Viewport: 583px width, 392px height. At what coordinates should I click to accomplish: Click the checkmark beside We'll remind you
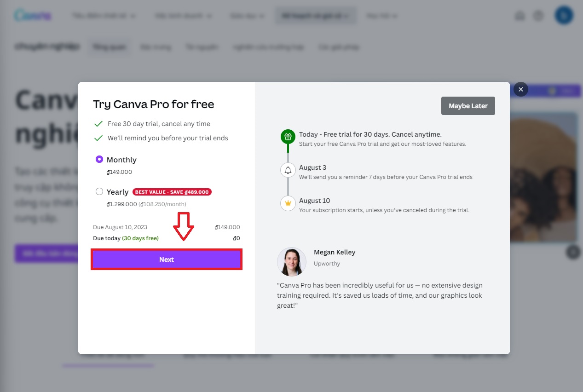pyautogui.click(x=98, y=138)
